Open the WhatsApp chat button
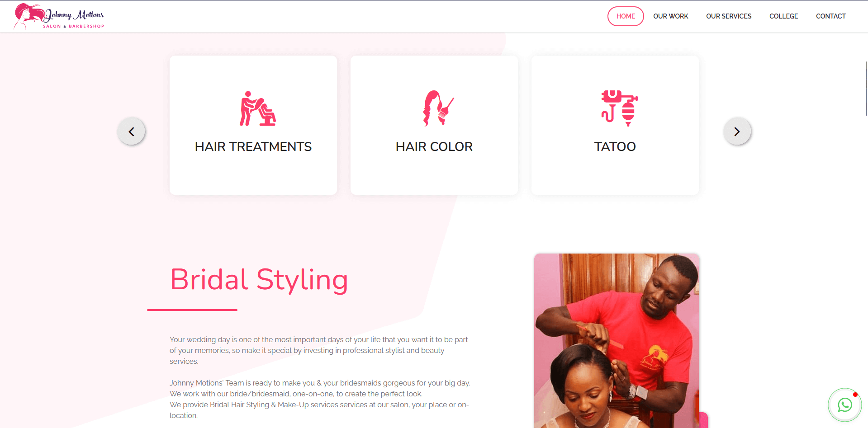 pyautogui.click(x=844, y=405)
